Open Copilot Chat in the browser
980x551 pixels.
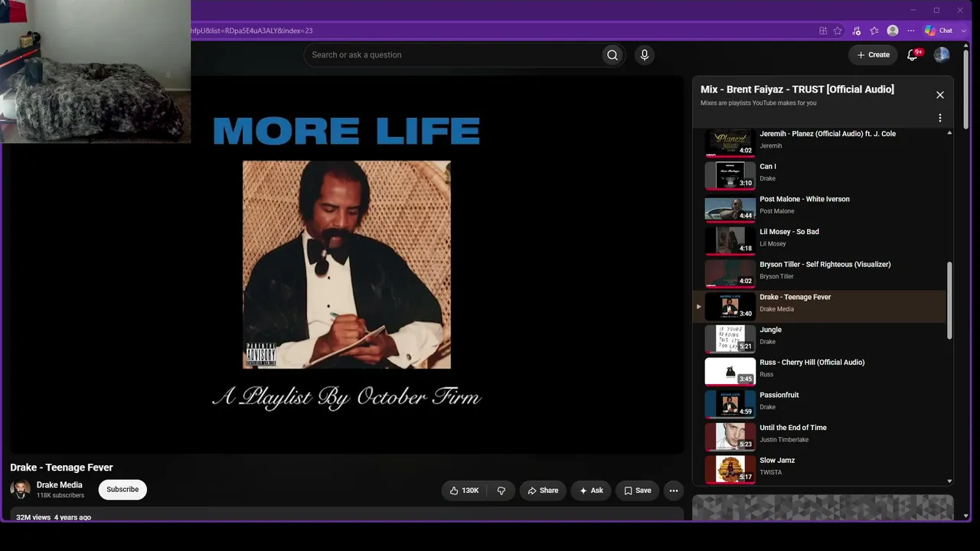939,31
